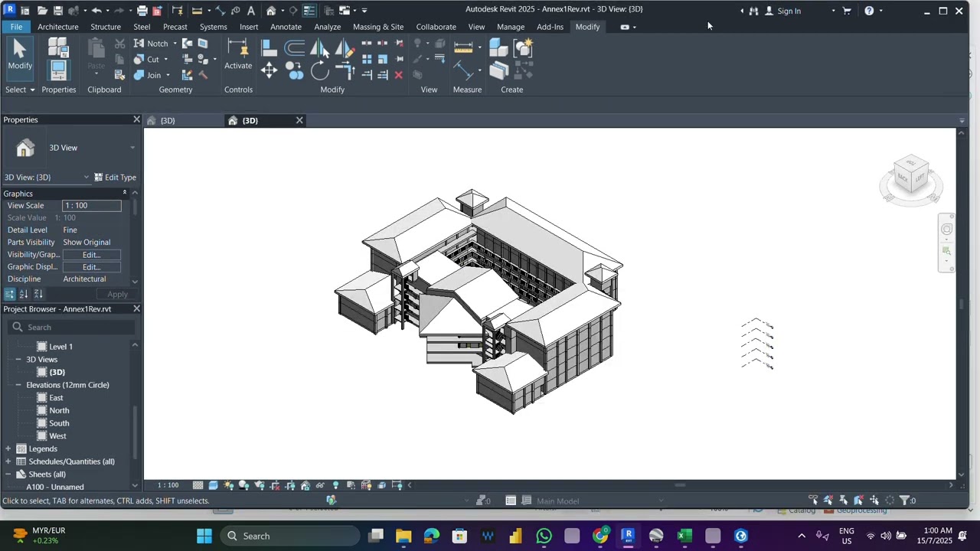
Task: Open Visual Style icon in view control bar
Action: click(213, 485)
